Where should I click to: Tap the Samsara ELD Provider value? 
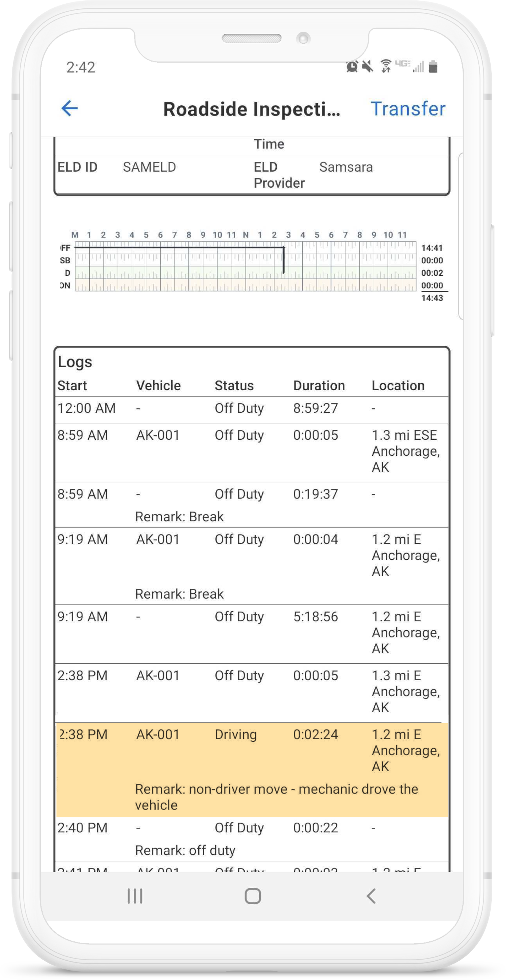pyautogui.click(x=346, y=167)
